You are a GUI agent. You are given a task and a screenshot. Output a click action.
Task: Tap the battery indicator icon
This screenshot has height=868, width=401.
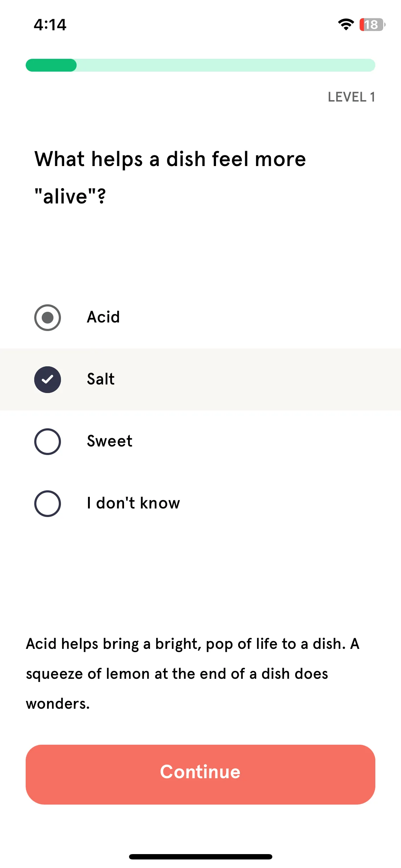[372, 25]
